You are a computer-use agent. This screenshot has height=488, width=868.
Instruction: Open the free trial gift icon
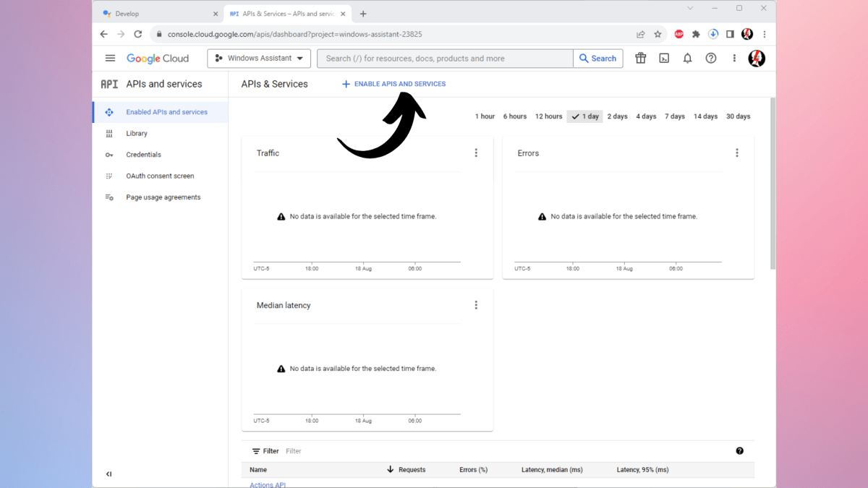coord(641,59)
